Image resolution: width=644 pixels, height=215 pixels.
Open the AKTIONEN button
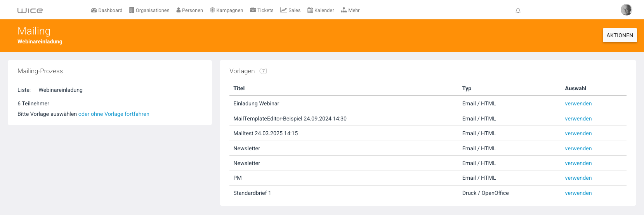coord(620,35)
